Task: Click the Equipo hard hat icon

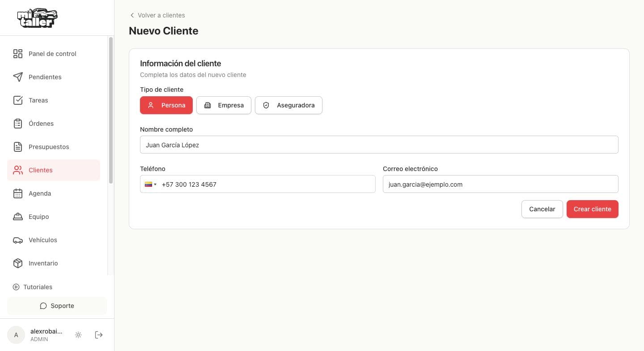Action: [x=18, y=217]
